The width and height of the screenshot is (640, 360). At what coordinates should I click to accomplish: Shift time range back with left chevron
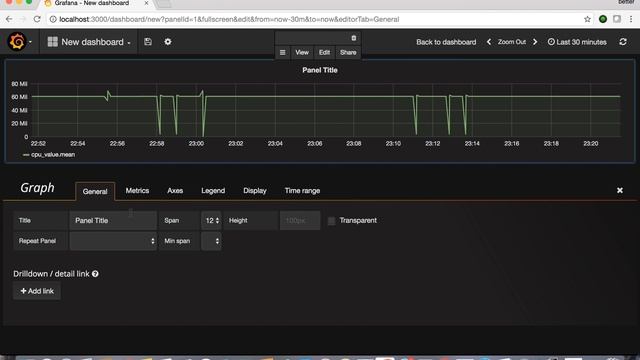(x=489, y=42)
